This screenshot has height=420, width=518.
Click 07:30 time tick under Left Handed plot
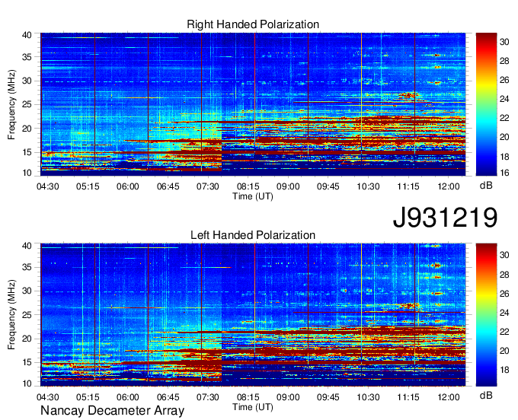(x=208, y=397)
